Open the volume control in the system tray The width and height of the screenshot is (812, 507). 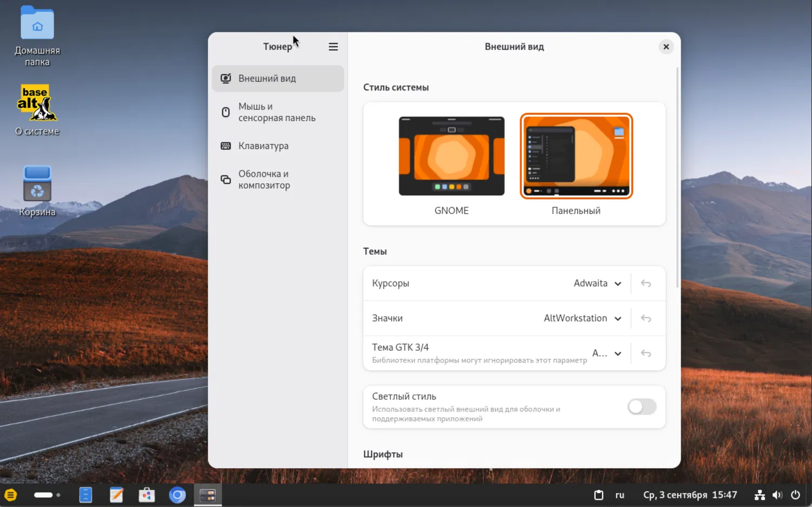pos(777,495)
